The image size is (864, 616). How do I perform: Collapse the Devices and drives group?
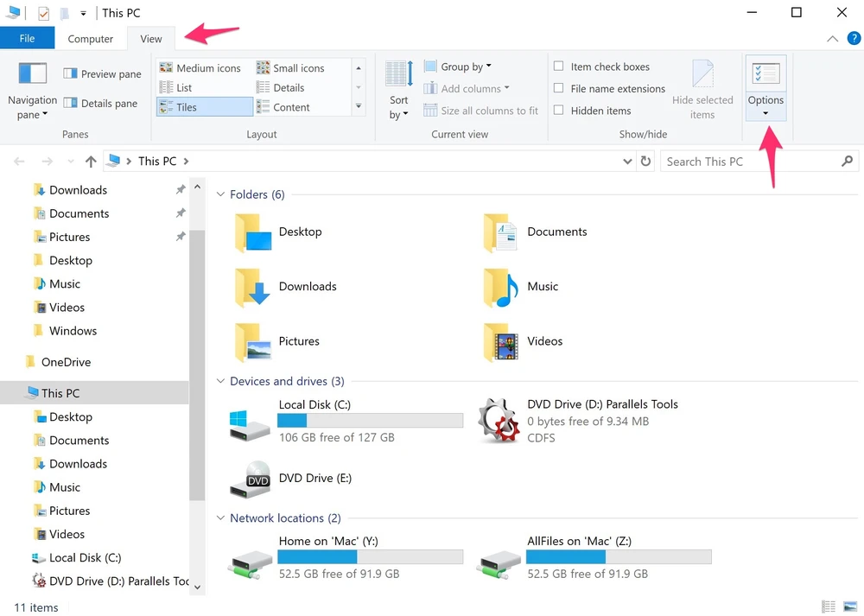tap(220, 382)
